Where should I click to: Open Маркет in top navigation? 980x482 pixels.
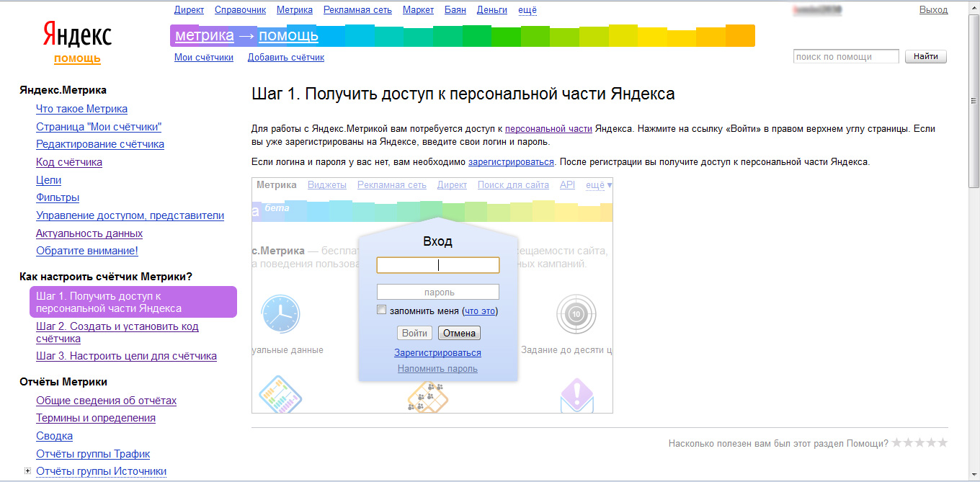(419, 10)
